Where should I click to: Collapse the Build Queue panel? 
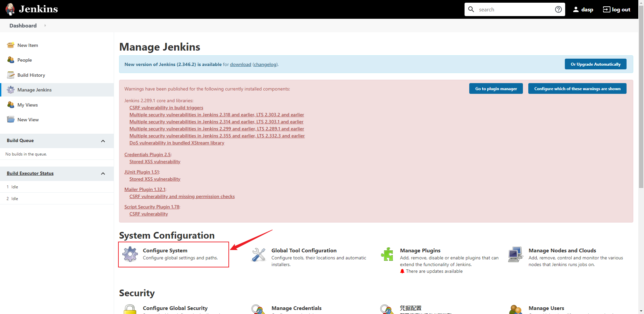point(103,141)
